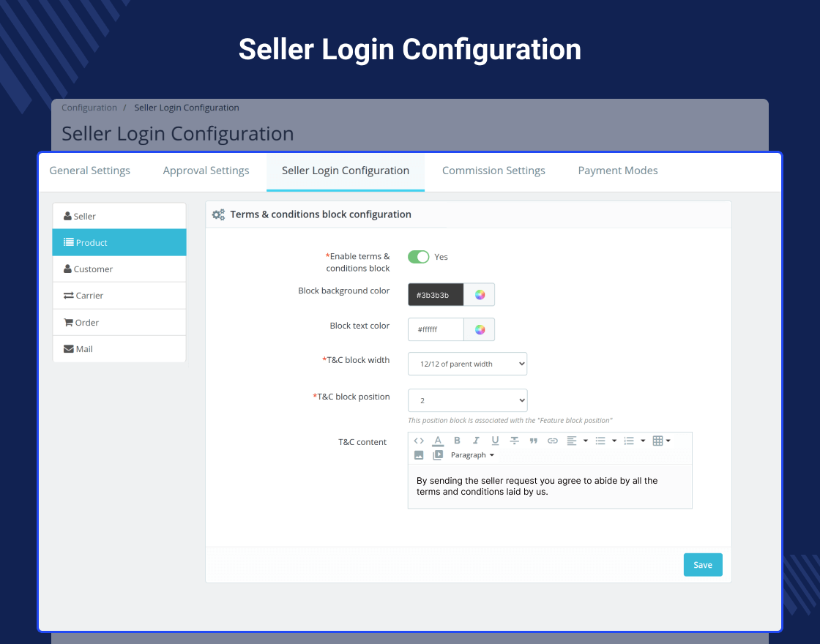Open the Configuration breadcrumb link
This screenshot has width=820, height=644.
(89, 108)
